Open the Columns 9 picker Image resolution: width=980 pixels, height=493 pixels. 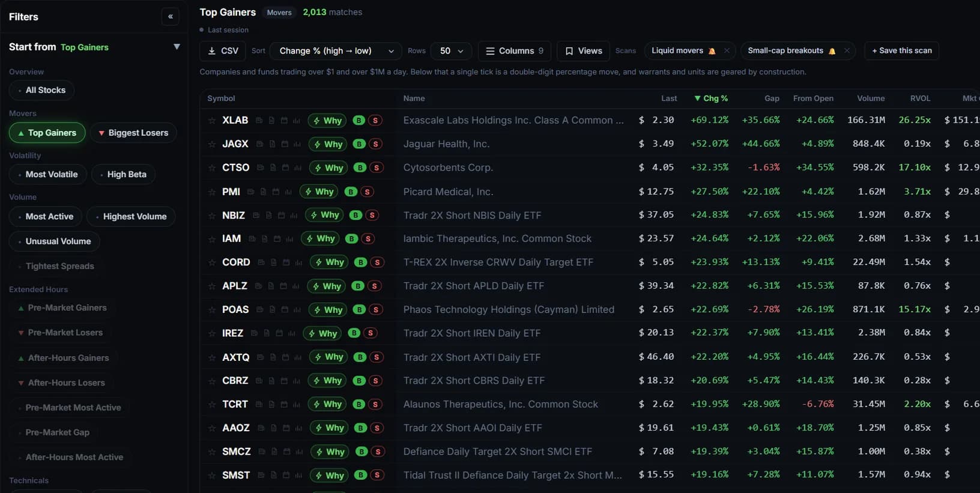[515, 51]
